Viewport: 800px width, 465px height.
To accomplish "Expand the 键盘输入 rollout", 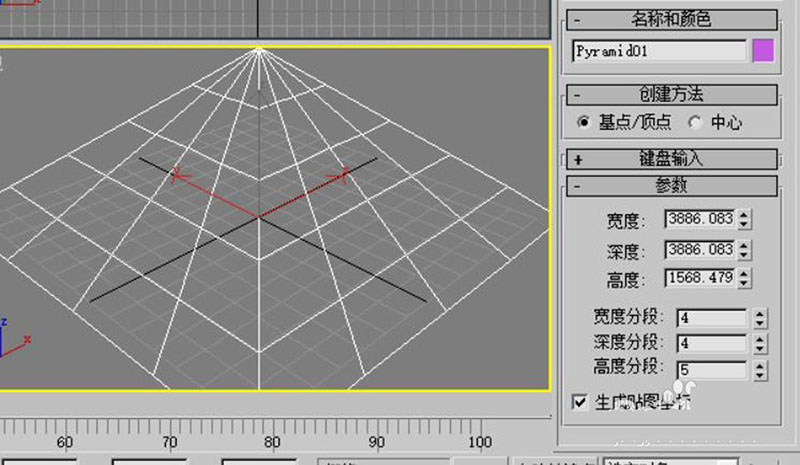I will pos(671,159).
